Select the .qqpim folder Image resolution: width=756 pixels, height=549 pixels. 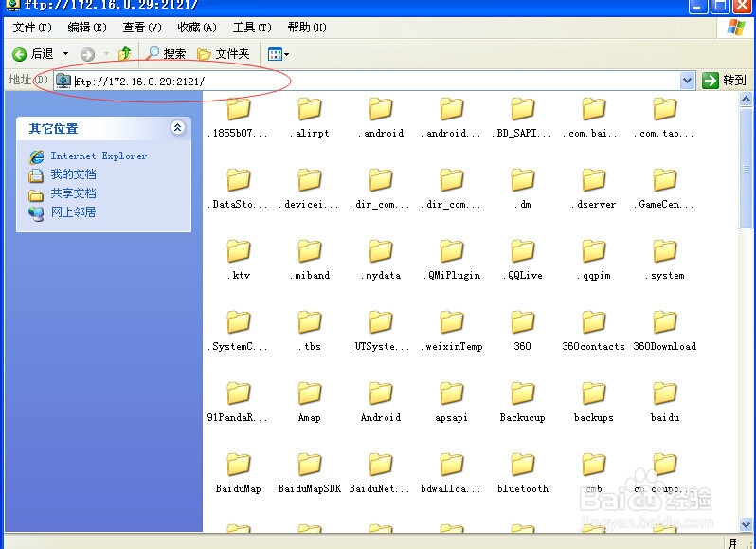pyautogui.click(x=593, y=261)
